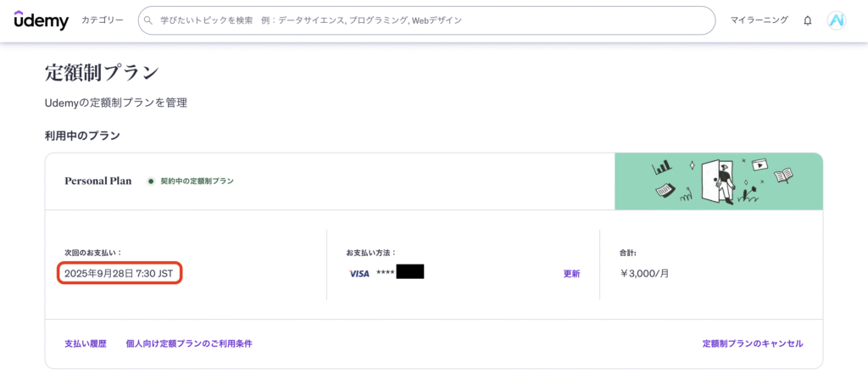868x385 pixels.
Task: Click the 更新 payment link
Action: (x=572, y=274)
